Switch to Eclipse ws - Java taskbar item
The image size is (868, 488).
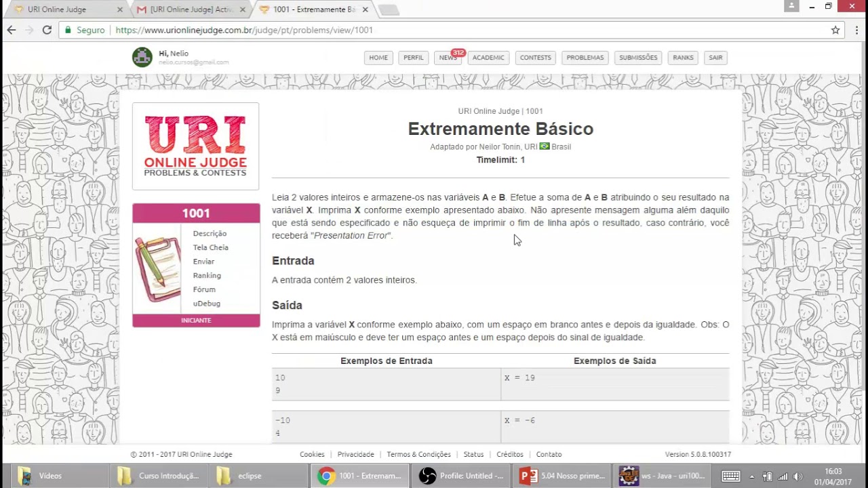tap(663, 476)
